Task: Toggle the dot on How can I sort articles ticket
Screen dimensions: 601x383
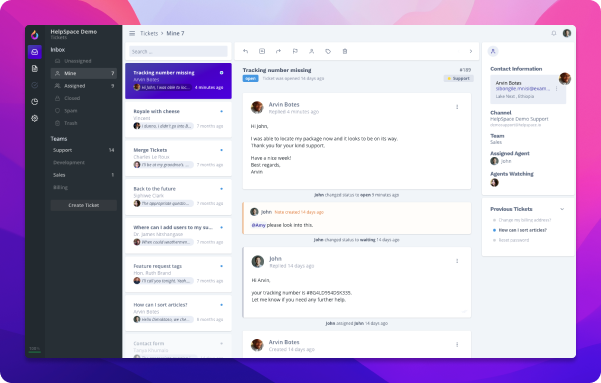Action: coord(222,305)
